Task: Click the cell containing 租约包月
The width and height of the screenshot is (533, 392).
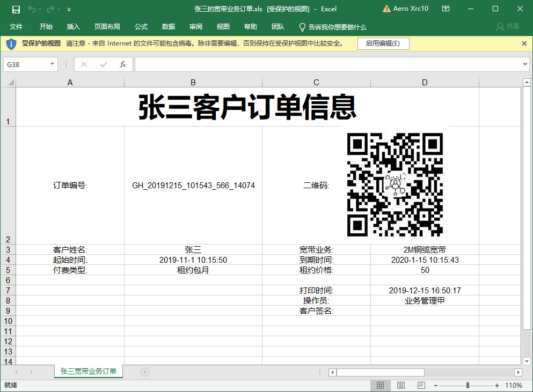Action: pos(193,270)
